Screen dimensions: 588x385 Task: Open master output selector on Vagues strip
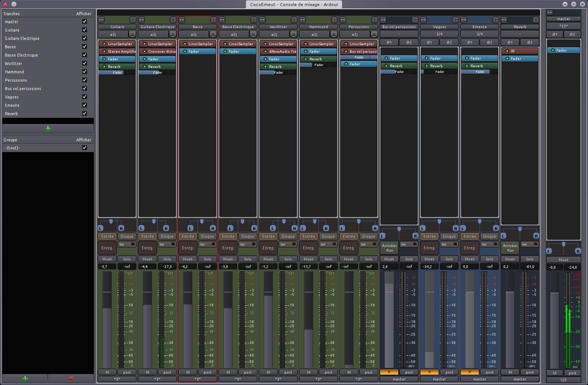pos(439,379)
